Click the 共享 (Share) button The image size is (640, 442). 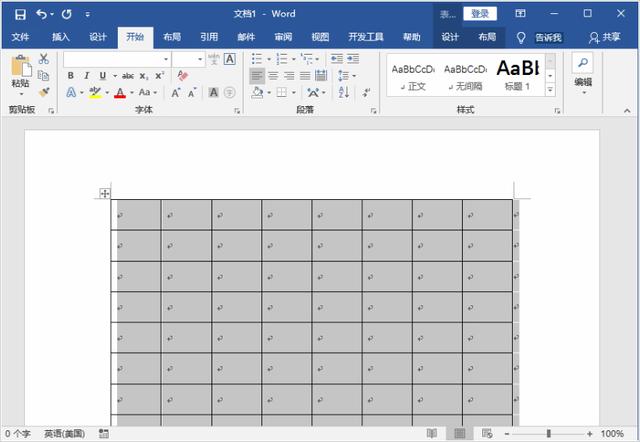tap(605, 38)
